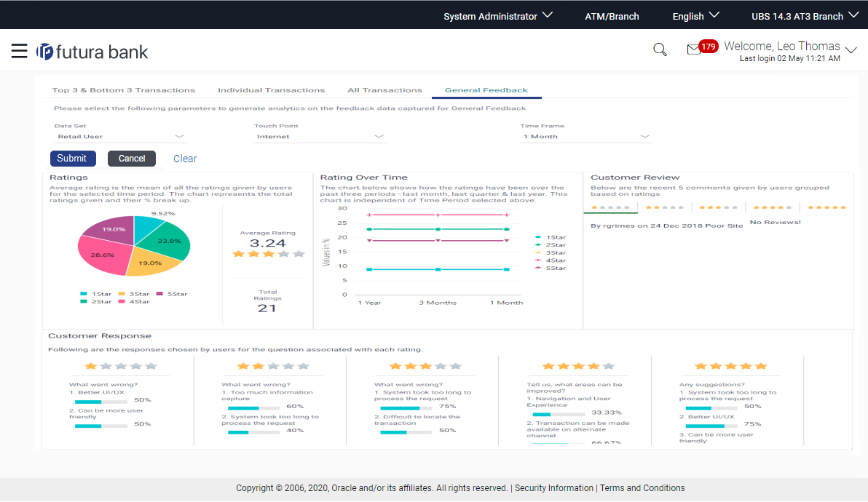The width and height of the screenshot is (868, 502).
Task: Click the five-star Better UI/UX 75% bar
Action: (x=711, y=426)
